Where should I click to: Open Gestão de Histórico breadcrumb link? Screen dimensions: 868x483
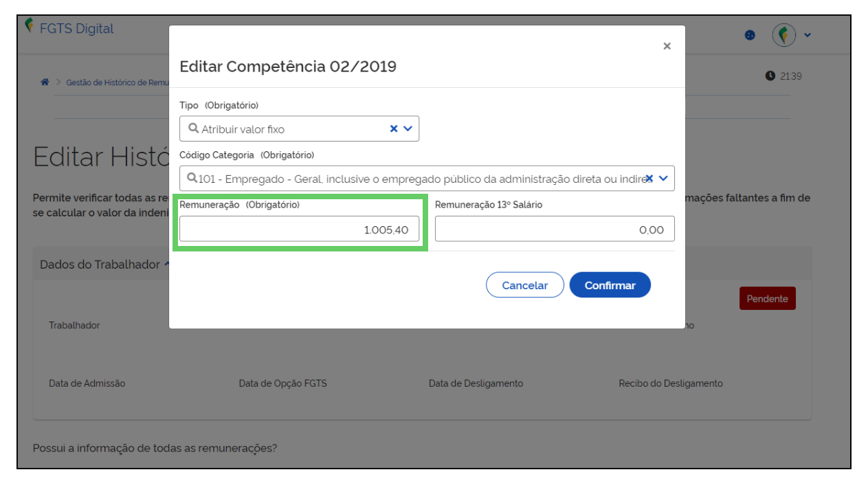coord(118,82)
